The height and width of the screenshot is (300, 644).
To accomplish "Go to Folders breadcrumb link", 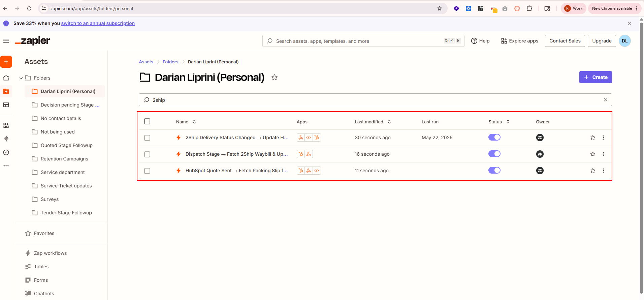I will click(x=170, y=62).
